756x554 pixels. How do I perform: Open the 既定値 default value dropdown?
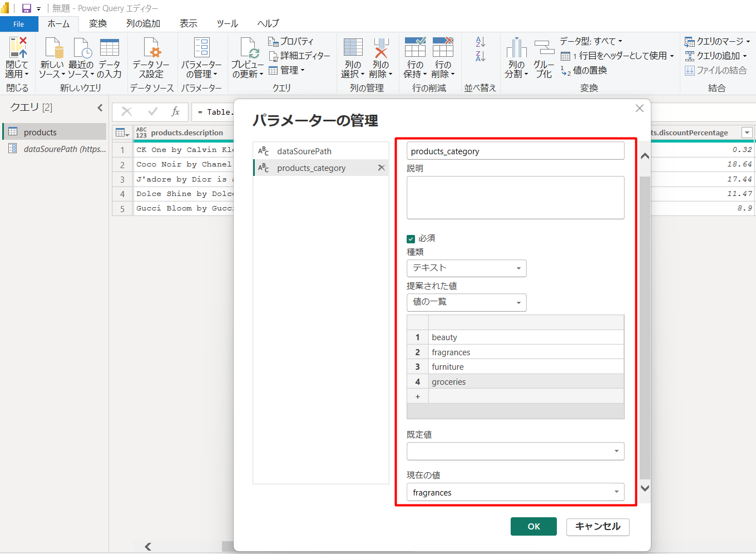pyautogui.click(x=515, y=451)
